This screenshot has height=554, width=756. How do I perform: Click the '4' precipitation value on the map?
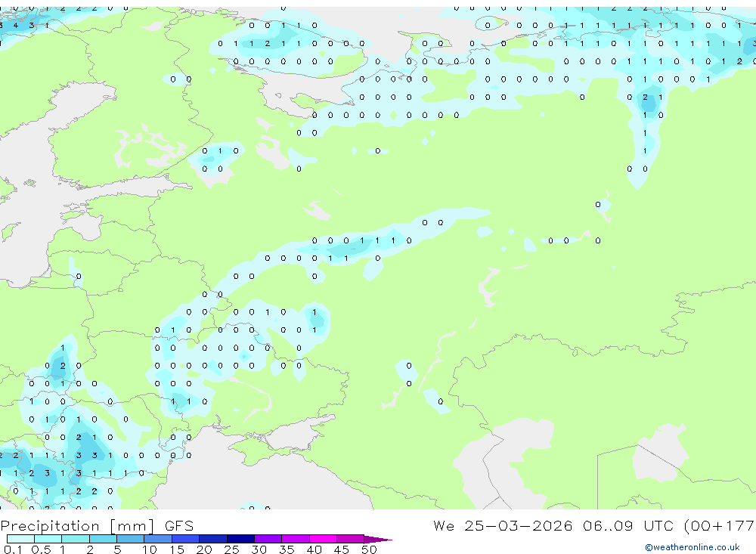pyautogui.click(x=15, y=25)
